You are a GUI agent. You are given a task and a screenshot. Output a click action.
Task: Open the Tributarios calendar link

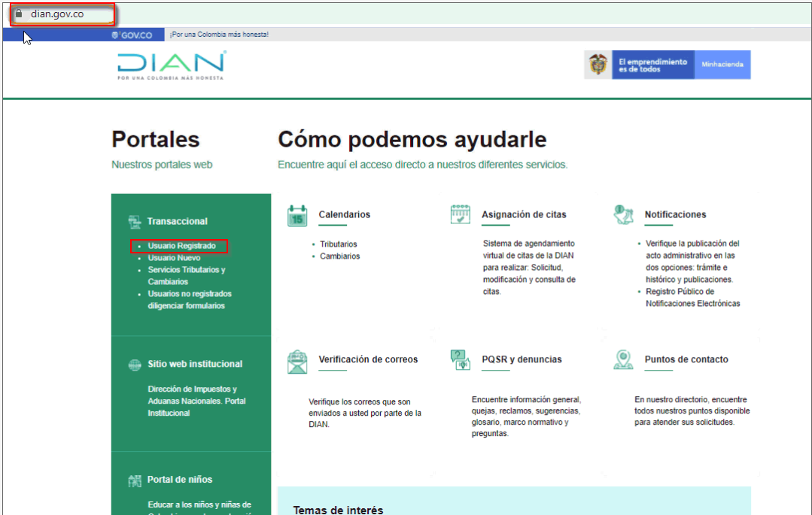click(x=338, y=244)
